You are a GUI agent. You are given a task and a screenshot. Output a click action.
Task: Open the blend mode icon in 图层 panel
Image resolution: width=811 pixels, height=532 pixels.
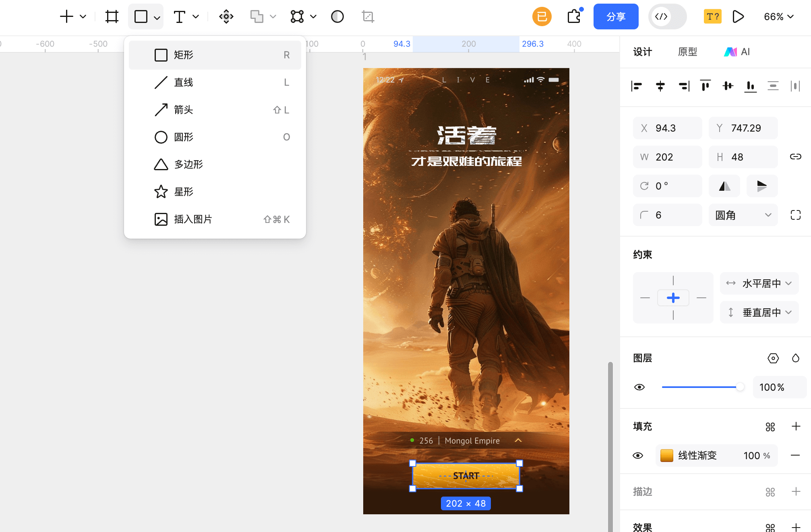(774, 358)
